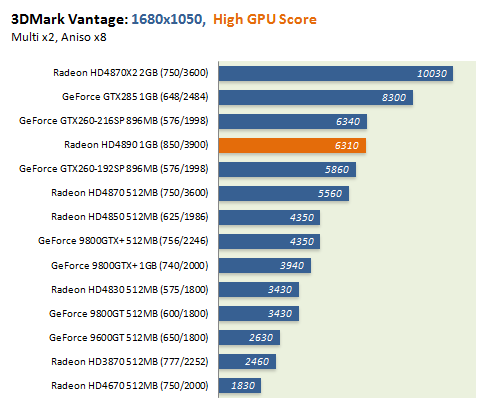Click the '1680x1050,' resolution text
The width and height of the screenshot is (481, 404).
coord(168,19)
